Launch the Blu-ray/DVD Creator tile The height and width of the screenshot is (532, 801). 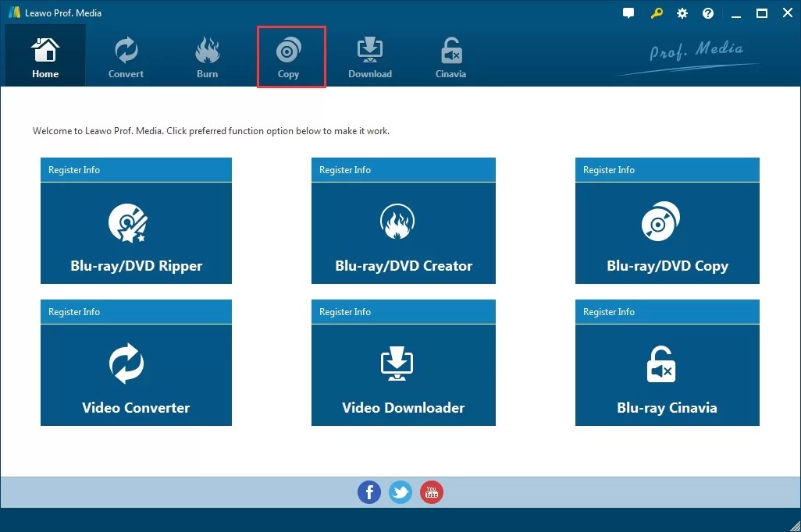coord(403,232)
